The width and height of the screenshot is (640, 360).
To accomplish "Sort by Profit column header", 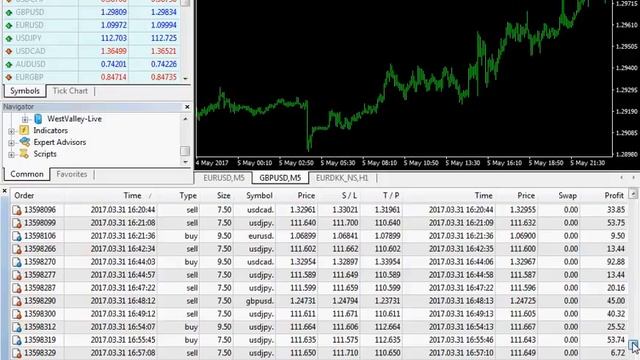I will point(614,196).
